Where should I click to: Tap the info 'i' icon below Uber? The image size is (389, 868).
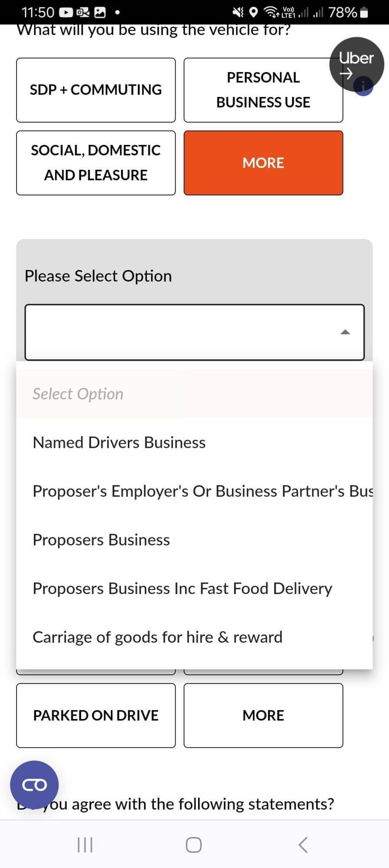pos(363,87)
